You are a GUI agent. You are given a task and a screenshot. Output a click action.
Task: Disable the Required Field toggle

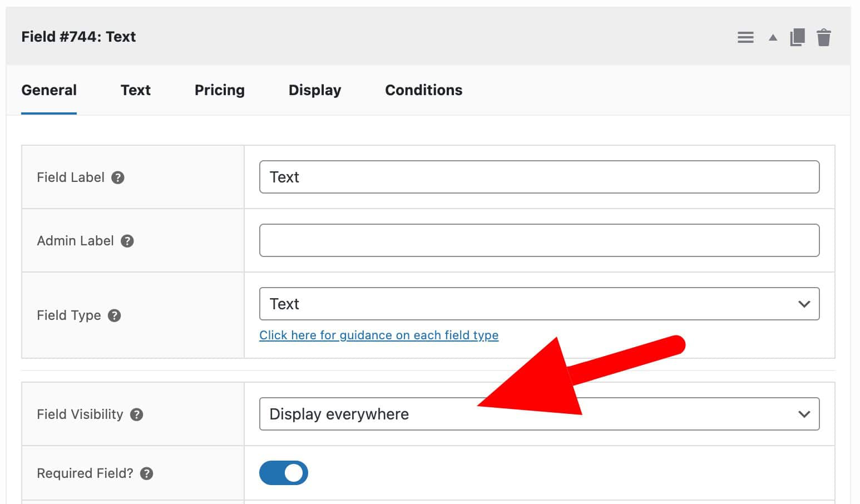click(284, 472)
